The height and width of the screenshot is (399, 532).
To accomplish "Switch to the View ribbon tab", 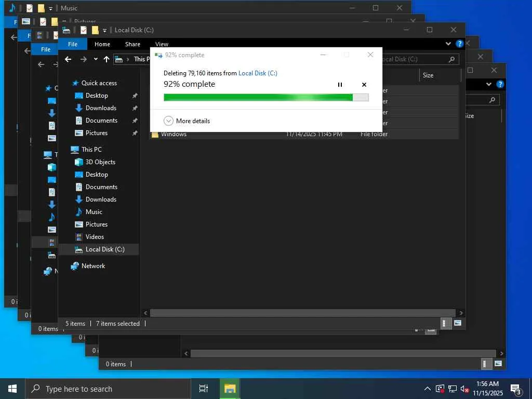I will (x=162, y=44).
